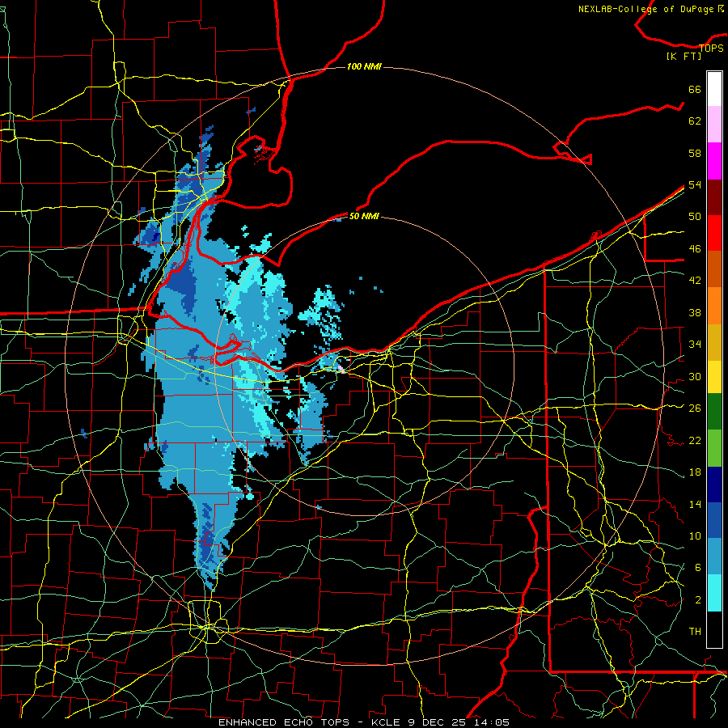This screenshot has height=728, width=728.
Task: Click the light pink 62 kft legend swatch
Action: coord(714,124)
